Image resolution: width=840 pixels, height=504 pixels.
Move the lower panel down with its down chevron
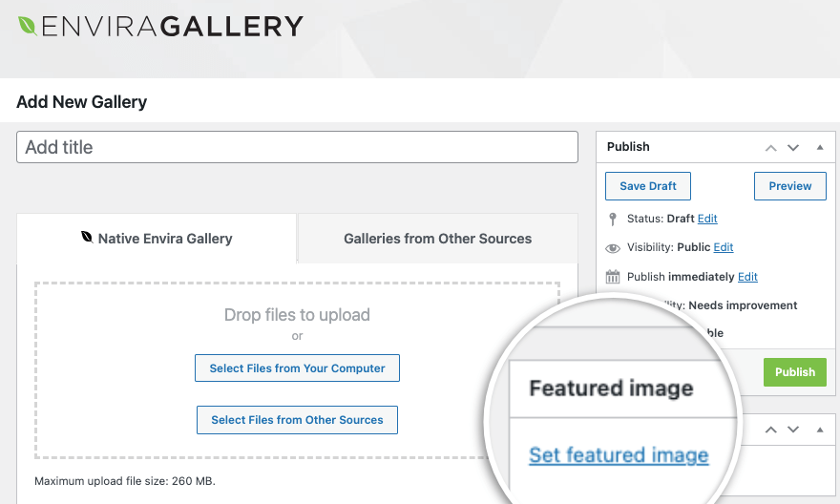[793, 430]
